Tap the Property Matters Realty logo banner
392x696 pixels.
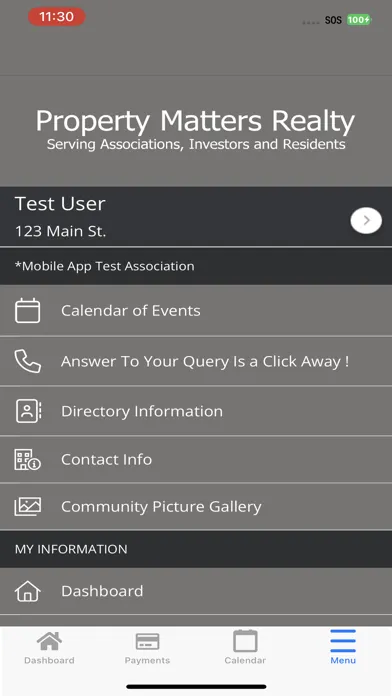click(x=196, y=130)
